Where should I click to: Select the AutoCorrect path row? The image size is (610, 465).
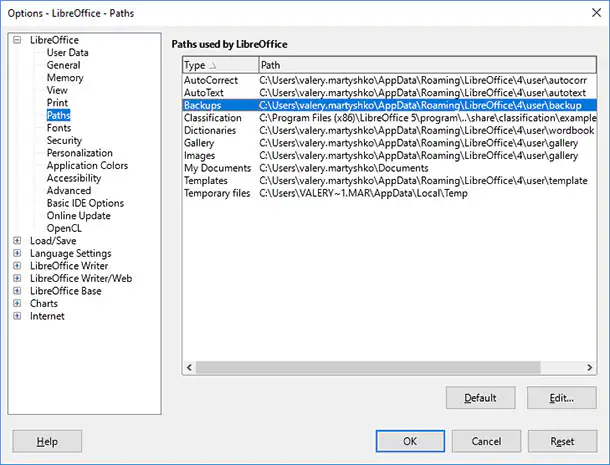click(x=389, y=80)
